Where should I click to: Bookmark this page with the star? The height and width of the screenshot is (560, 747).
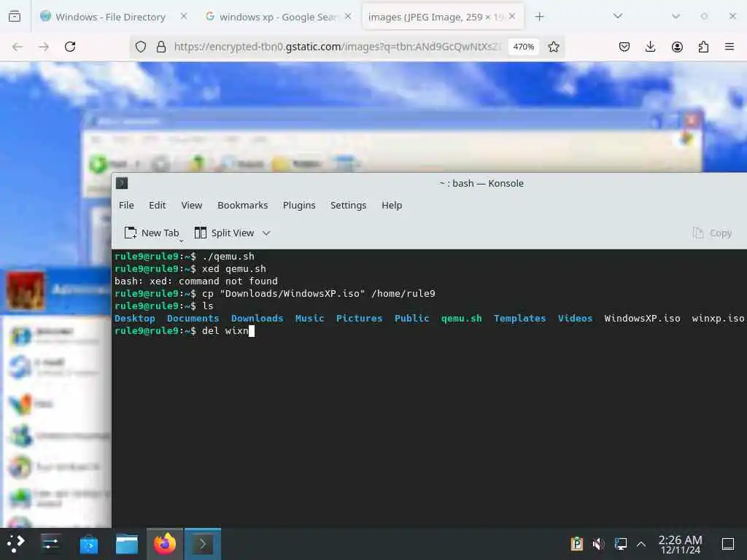click(553, 47)
